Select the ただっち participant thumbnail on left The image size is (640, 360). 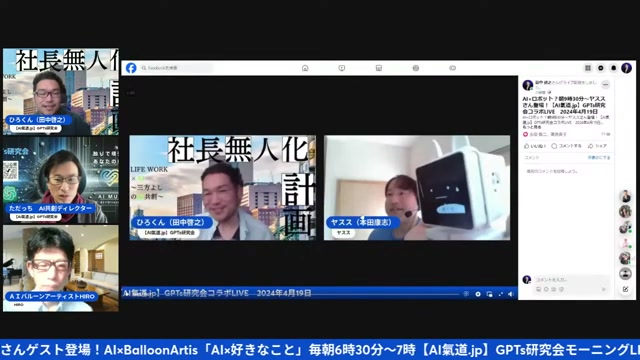click(x=61, y=180)
